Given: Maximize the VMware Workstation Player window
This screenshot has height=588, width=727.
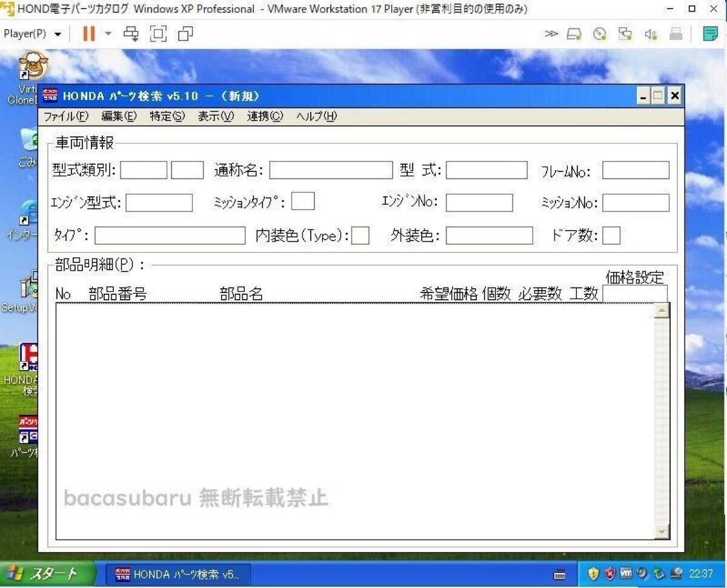Looking at the screenshot, I should pyautogui.click(x=692, y=9).
